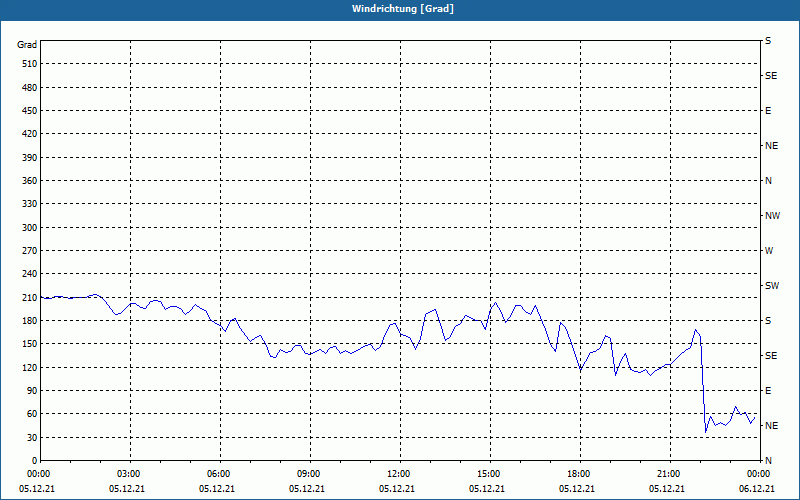Click the 240 y-axis value
This screenshot has width=800, height=500.
30,274
